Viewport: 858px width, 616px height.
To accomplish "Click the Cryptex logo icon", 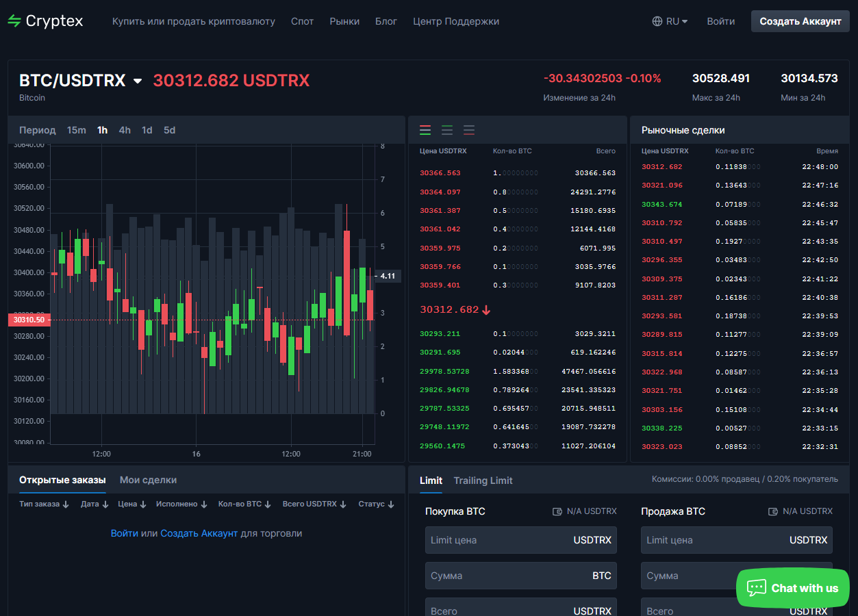I will pyautogui.click(x=14, y=21).
